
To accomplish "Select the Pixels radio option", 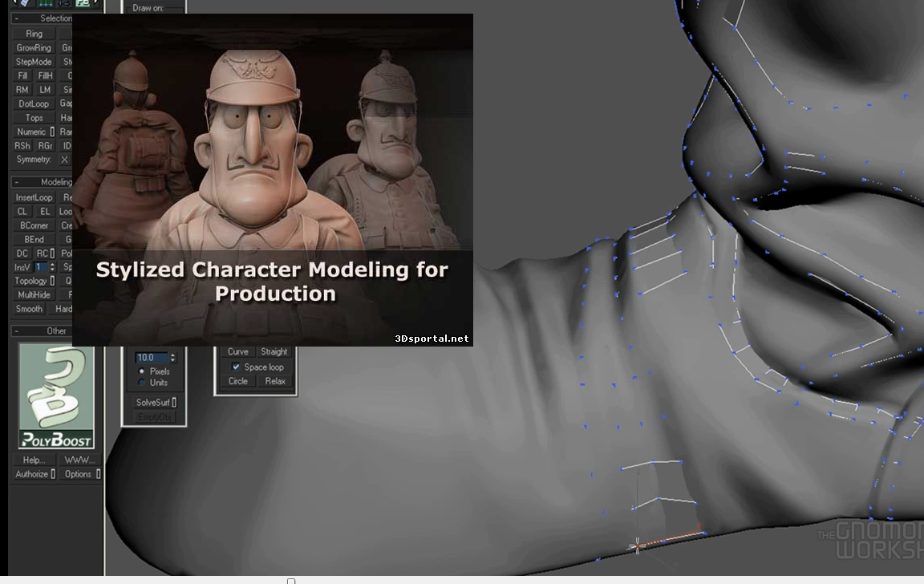I will [x=141, y=371].
